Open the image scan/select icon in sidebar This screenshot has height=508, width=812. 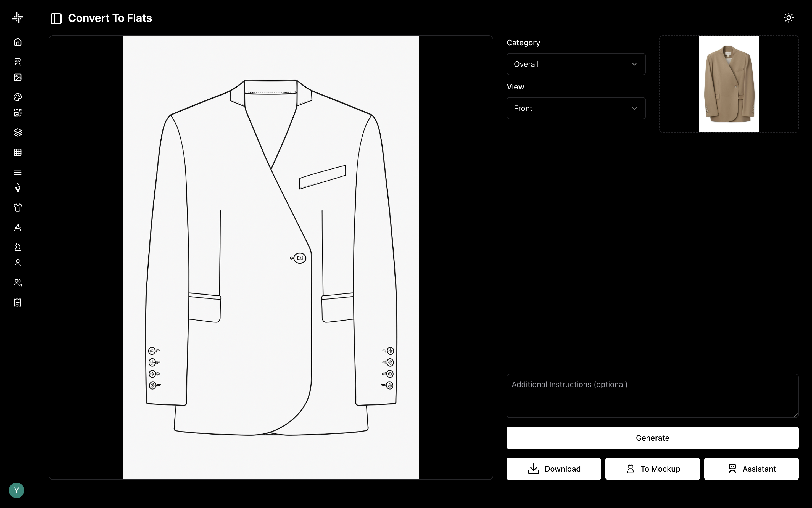pos(17,113)
